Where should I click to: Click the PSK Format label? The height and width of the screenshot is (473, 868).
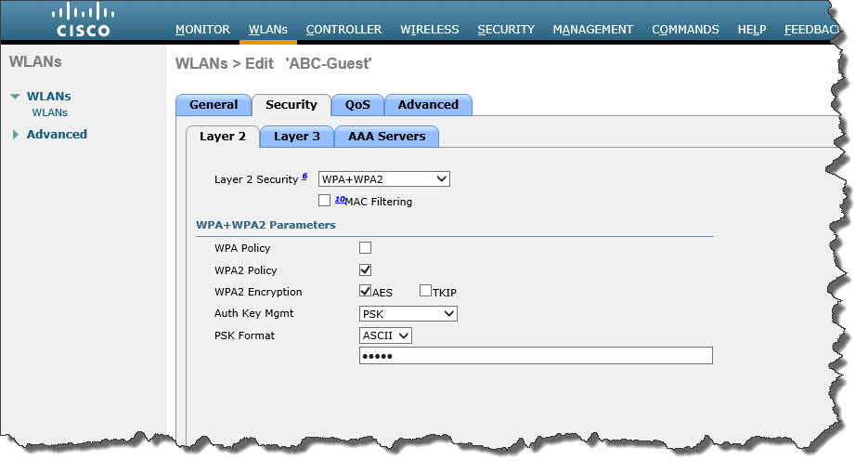coord(245,335)
